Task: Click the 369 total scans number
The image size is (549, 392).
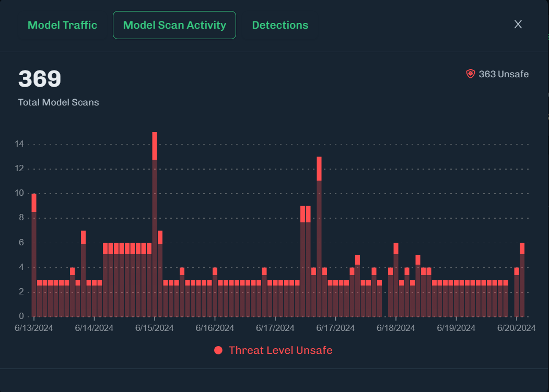Action: coord(40,79)
